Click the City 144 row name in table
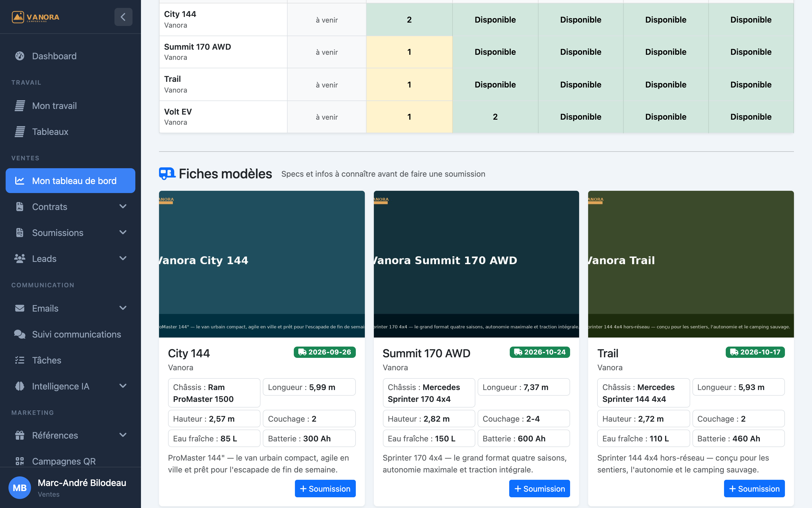Image resolution: width=812 pixels, height=508 pixels. click(x=180, y=14)
